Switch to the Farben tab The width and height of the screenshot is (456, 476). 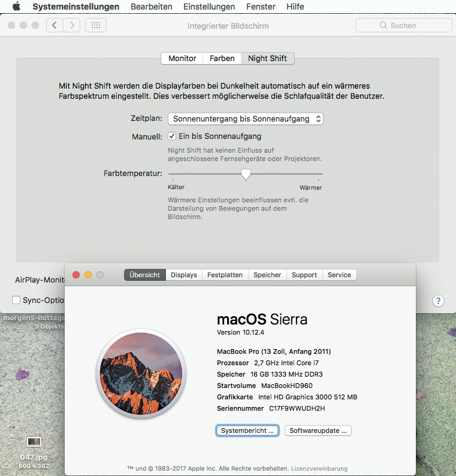pyautogui.click(x=222, y=58)
